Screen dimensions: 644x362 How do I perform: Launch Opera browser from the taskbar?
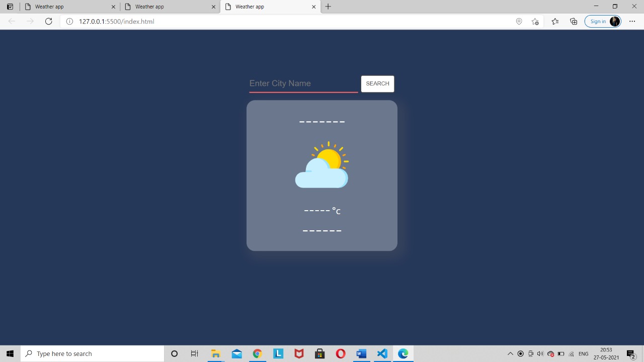(x=340, y=353)
